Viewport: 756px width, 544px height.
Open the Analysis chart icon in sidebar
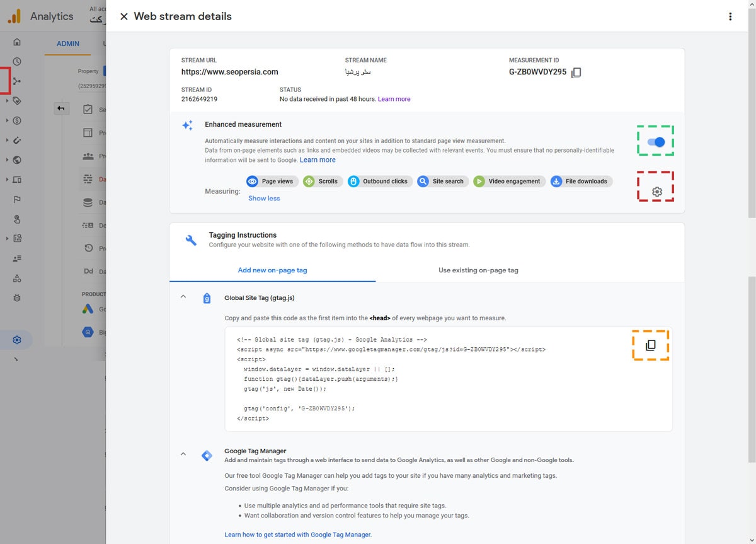17,238
